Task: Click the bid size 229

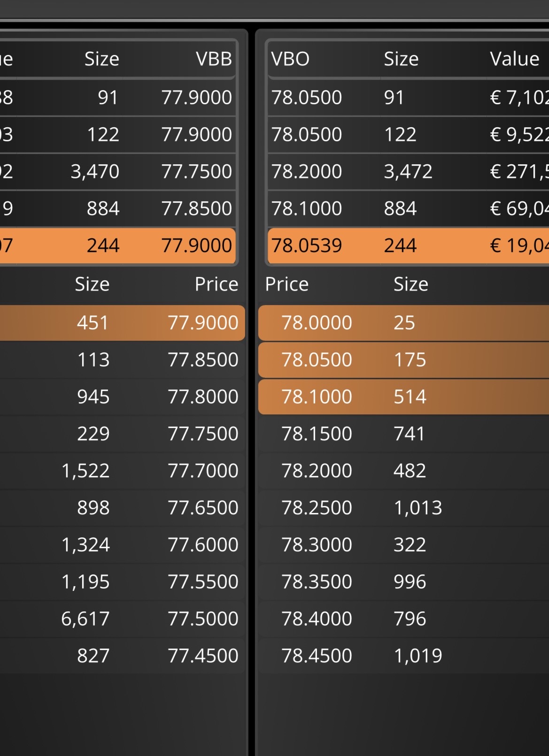Action: pos(93,434)
